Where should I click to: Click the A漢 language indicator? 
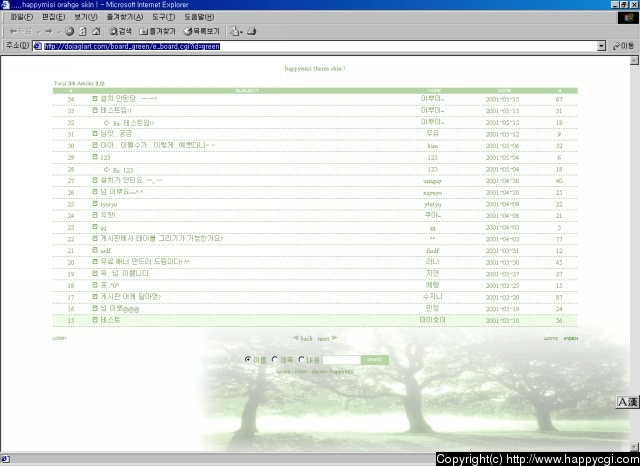pos(627,402)
